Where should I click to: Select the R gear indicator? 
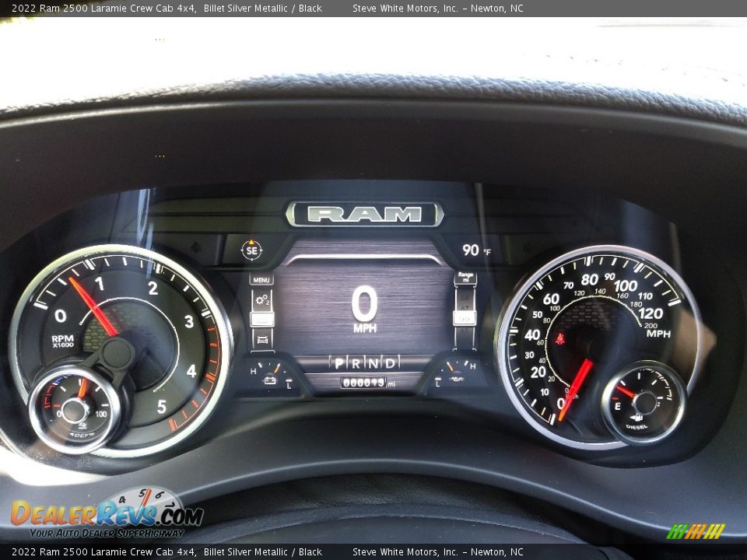(356, 364)
